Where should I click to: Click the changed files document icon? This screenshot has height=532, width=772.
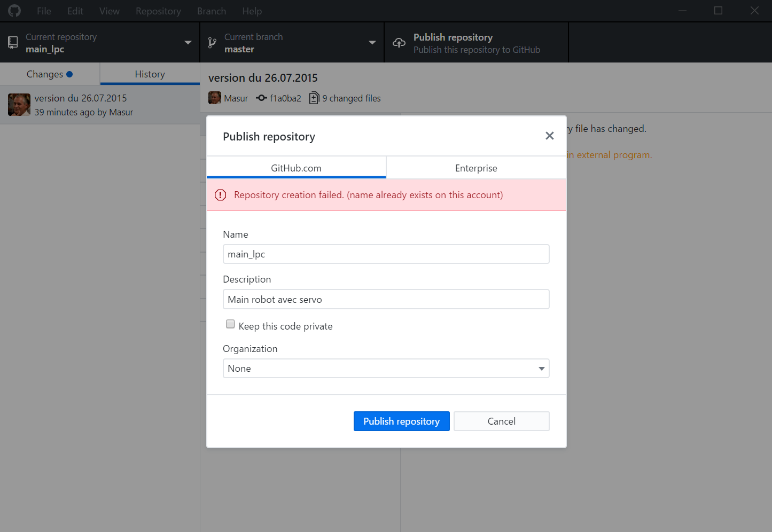click(x=314, y=98)
